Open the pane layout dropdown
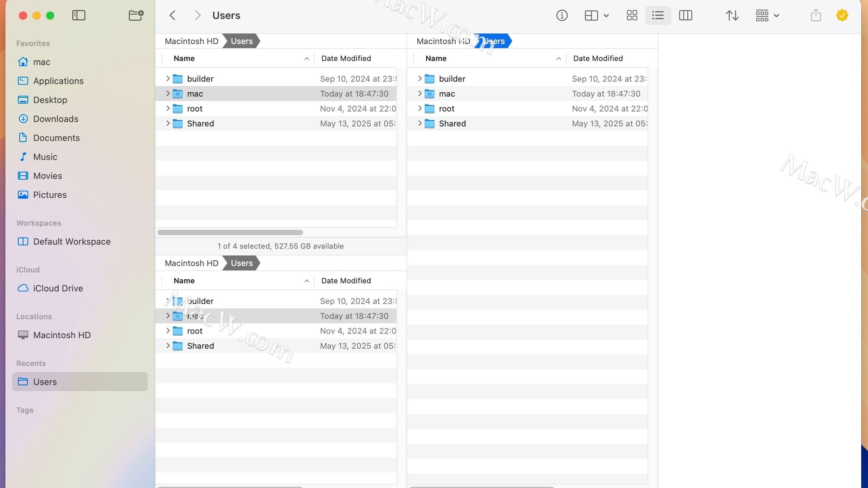The width and height of the screenshot is (868, 488). (596, 15)
